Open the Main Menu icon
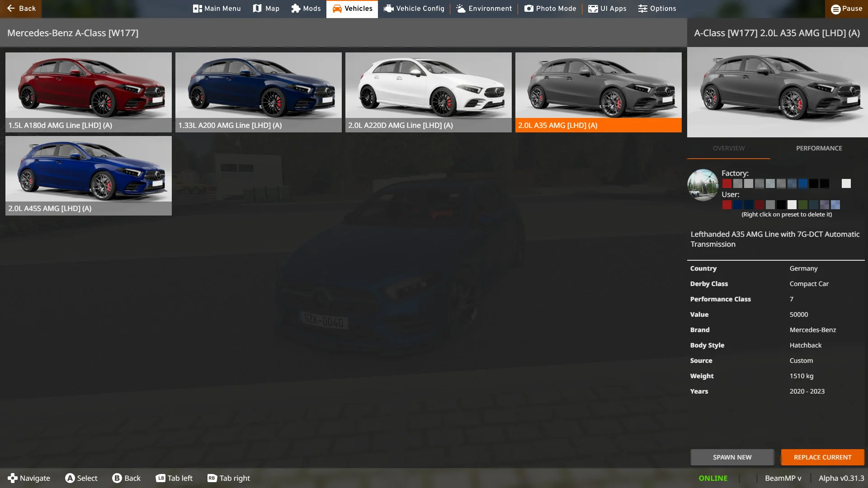This screenshot has height=488, width=868. [x=197, y=9]
